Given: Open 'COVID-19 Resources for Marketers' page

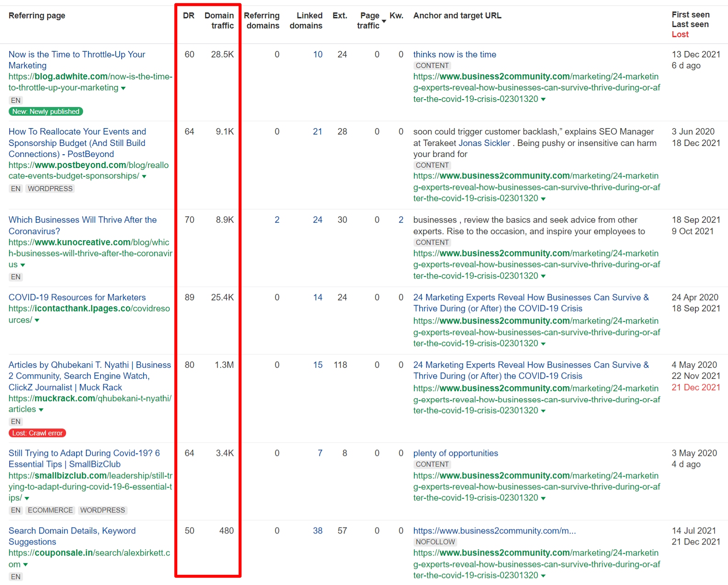Looking at the screenshot, I should (x=77, y=298).
